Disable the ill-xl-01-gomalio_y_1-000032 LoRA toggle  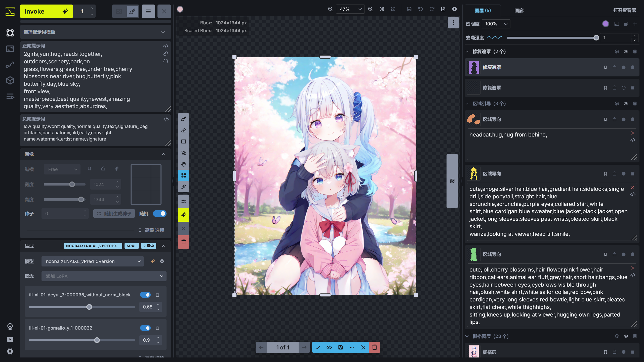click(145, 328)
